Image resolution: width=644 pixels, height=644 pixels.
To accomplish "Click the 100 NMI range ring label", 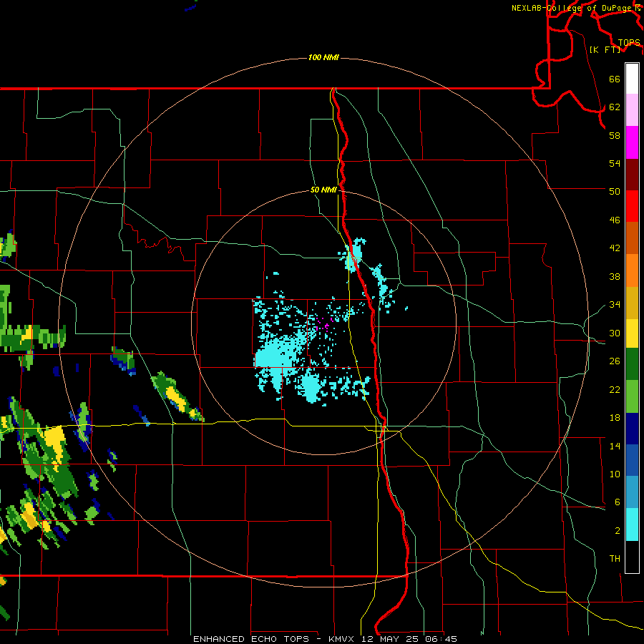I will click(x=323, y=57).
